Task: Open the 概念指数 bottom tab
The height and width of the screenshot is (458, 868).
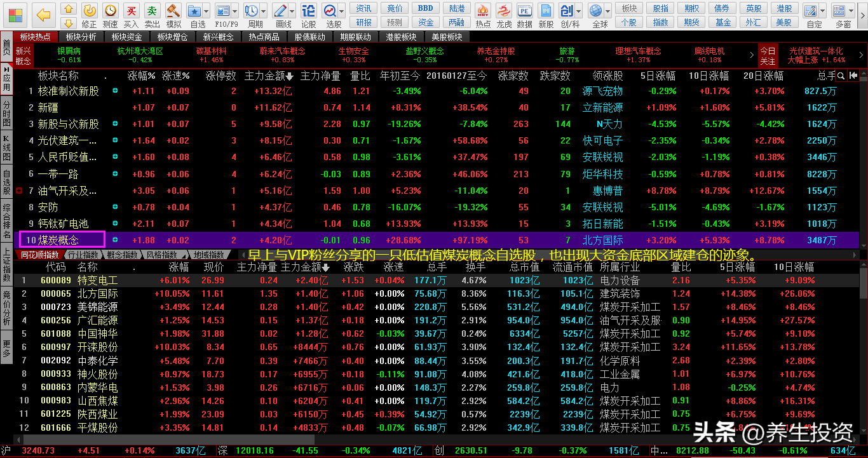Action: (x=122, y=255)
